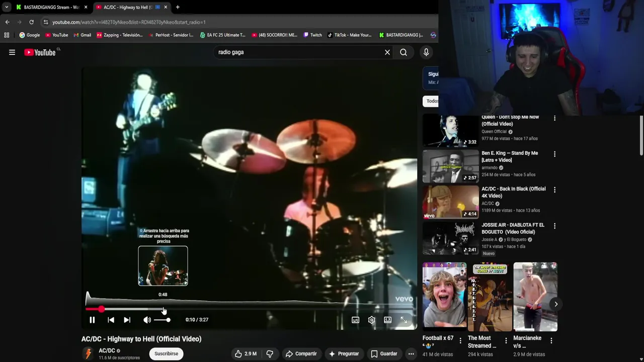Open The Most Streamed short
Viewport: 644px width, 362px height.
tap(490, 297)
